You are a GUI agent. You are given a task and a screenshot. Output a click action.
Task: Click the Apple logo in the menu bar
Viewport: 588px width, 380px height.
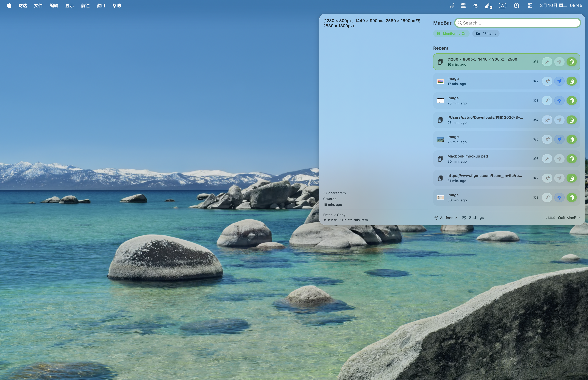coord(9,5)
